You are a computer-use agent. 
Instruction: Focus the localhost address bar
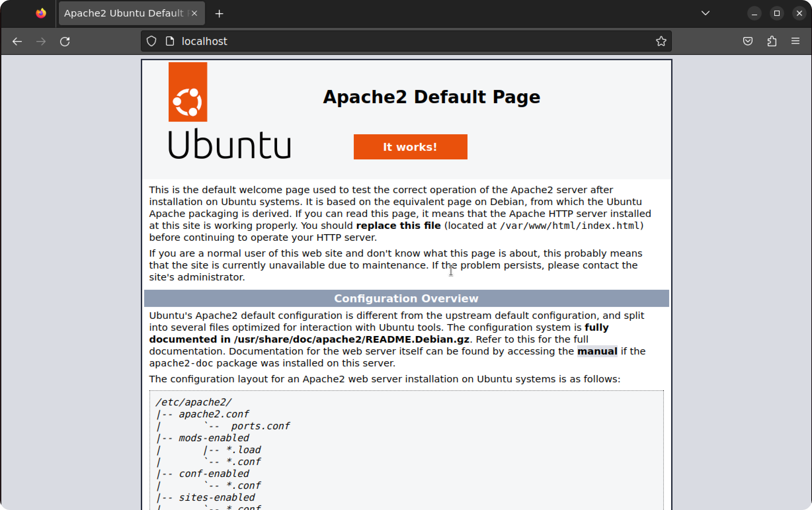click(406, 41)
